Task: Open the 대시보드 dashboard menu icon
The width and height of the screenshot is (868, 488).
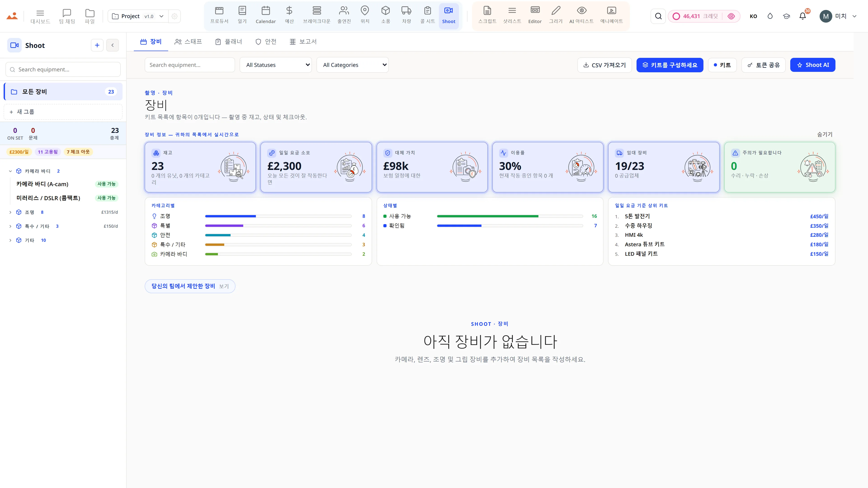Action: (40, 16)
